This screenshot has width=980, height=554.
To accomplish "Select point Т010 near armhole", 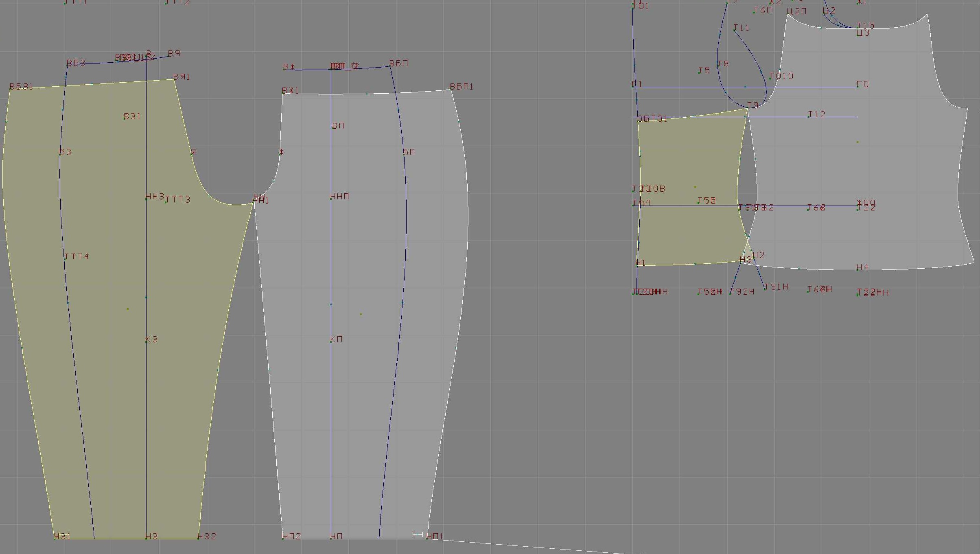I will click(x=770, y=79).
